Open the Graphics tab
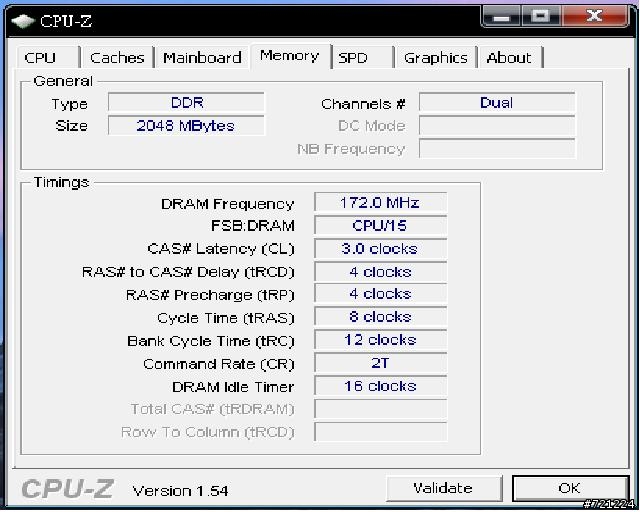 pyautogui.click(x=436, y=57)
